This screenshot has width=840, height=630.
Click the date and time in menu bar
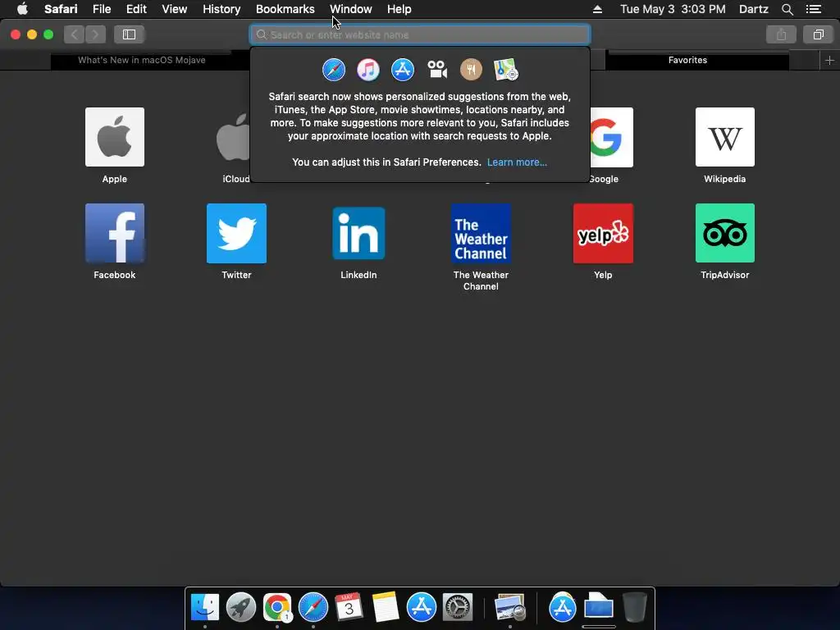[673, 9]
